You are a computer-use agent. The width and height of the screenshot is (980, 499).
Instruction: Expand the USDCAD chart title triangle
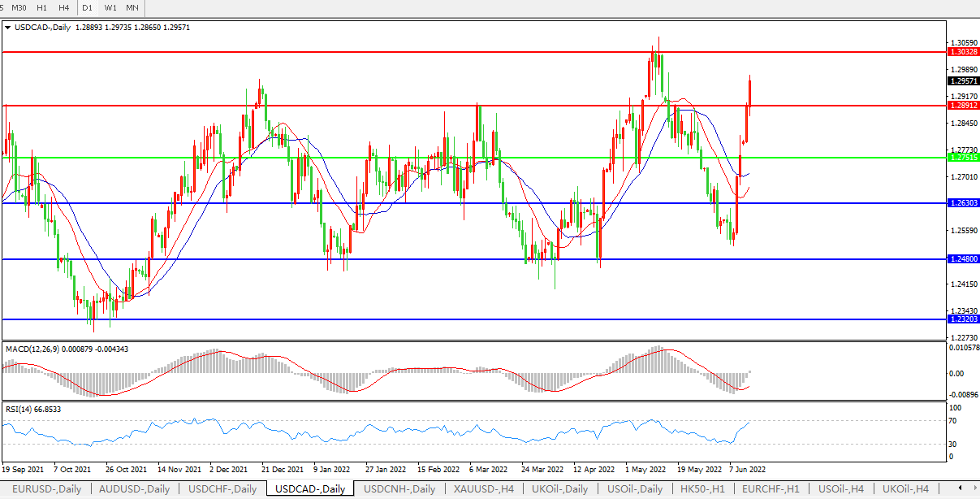click(x=7, y=27)
